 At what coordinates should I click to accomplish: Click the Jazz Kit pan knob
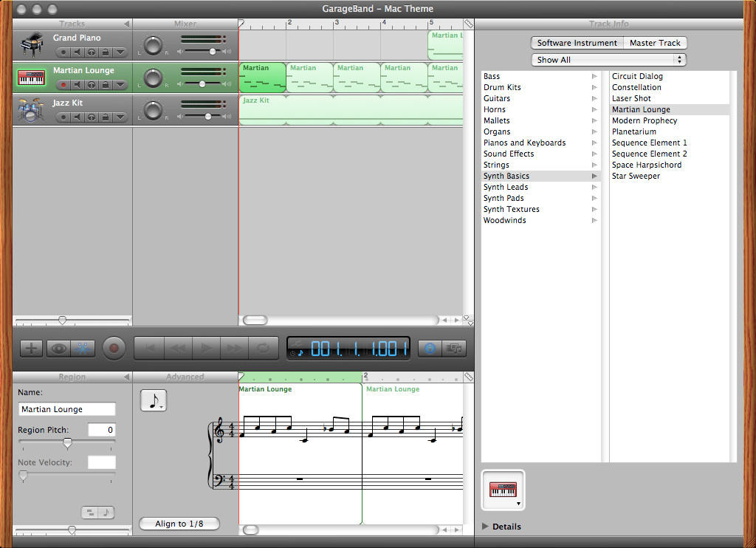click(x=154, y=111)
